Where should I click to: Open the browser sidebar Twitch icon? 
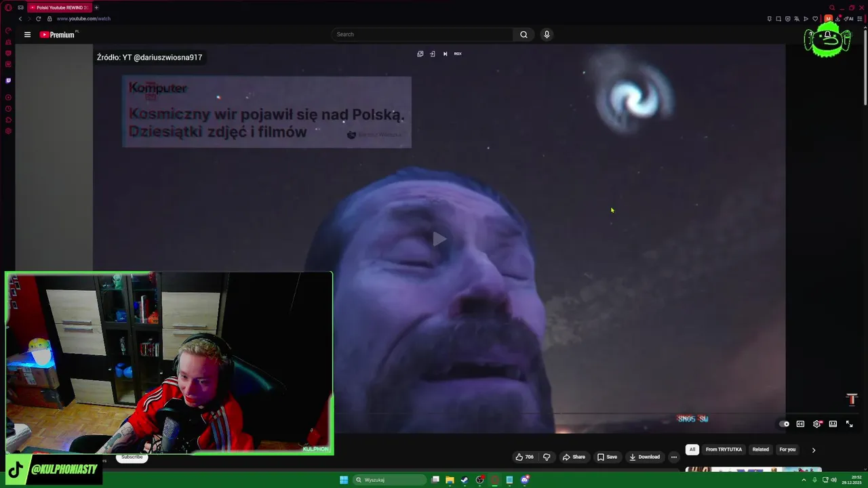pyautogui.click(x=8, y=81)
